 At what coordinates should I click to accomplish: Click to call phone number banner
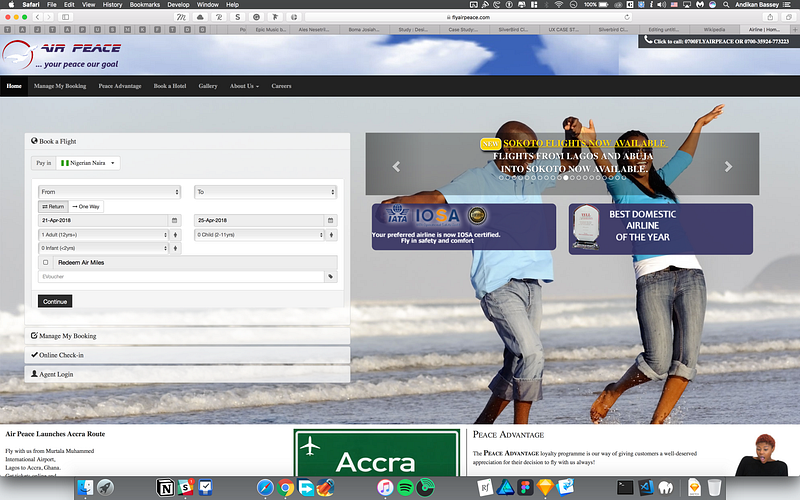717,41
